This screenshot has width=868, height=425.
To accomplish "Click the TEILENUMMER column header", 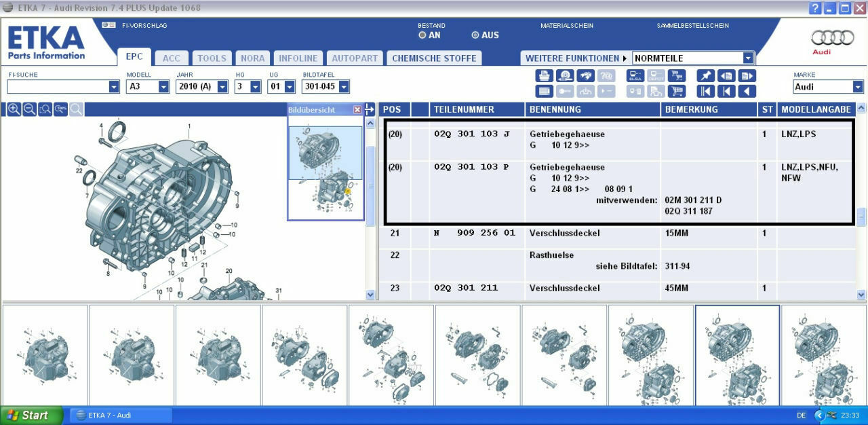I will (477, 109).
